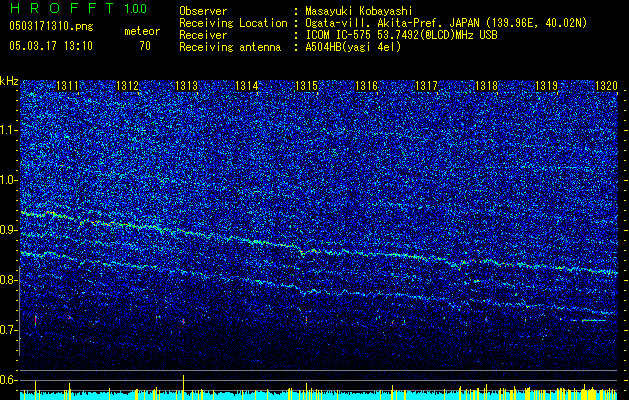Click the Receiving antenna label

point(230,47)
